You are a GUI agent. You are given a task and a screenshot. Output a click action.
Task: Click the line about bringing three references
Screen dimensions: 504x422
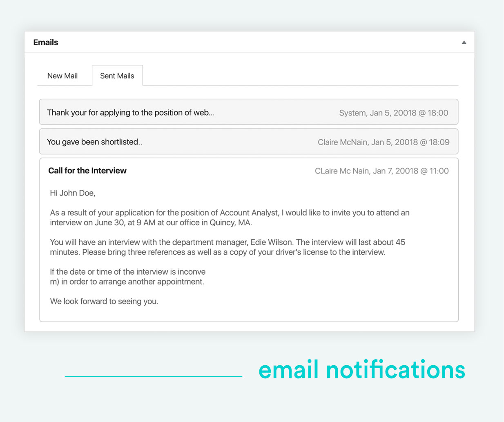tap(218, 252)
